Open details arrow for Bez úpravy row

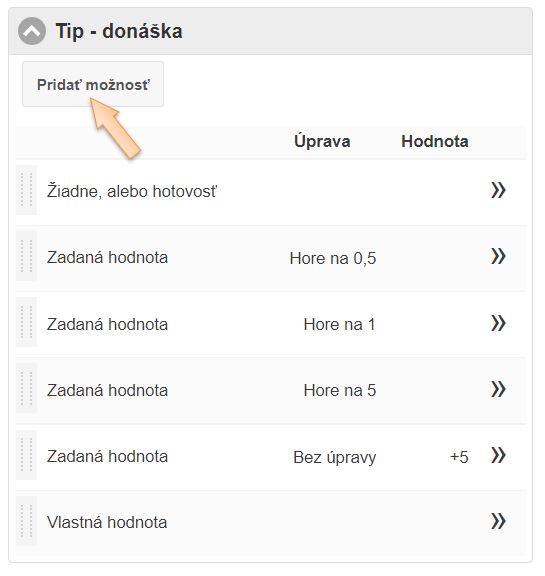coord(498,456)
